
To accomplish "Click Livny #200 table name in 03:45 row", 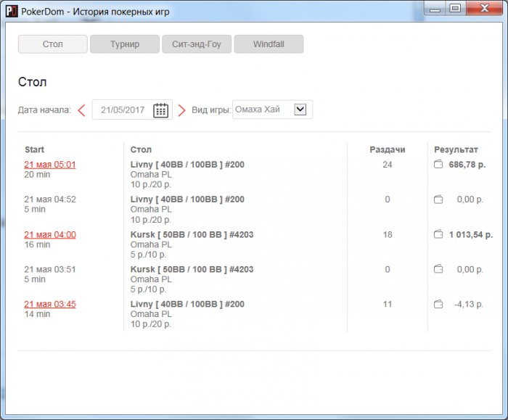I will click(187, 304).
